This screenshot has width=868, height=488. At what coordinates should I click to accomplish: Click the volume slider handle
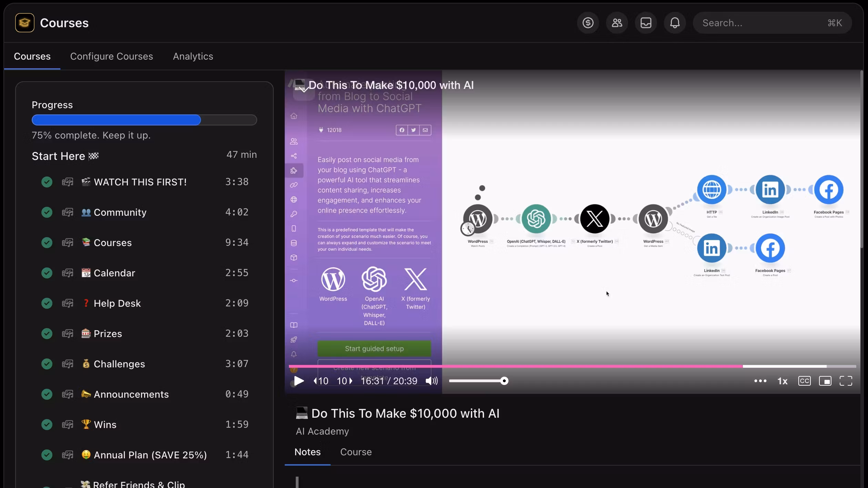504,381
